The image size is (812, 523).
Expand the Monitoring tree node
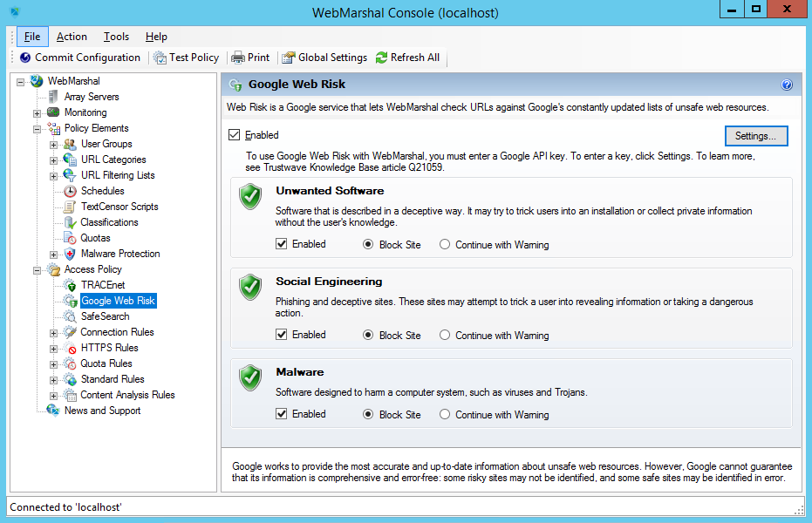(x=37, y=112)
